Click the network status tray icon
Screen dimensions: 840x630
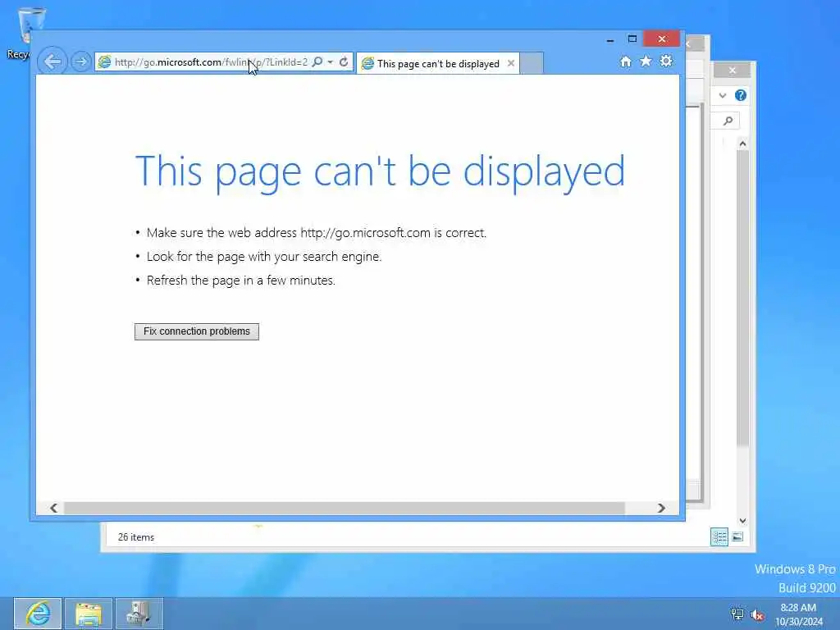coord(737,614)
